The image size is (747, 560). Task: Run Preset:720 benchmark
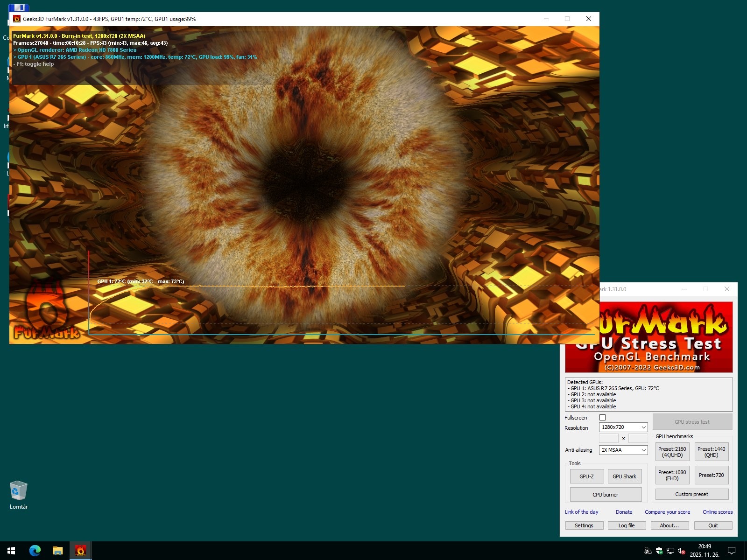tap(712, 475)
